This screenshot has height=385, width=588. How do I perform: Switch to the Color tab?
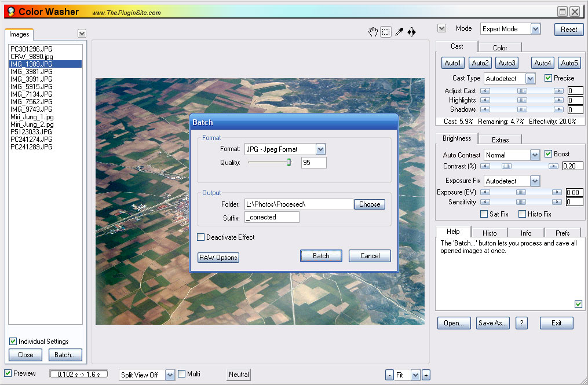click(500, 47)
